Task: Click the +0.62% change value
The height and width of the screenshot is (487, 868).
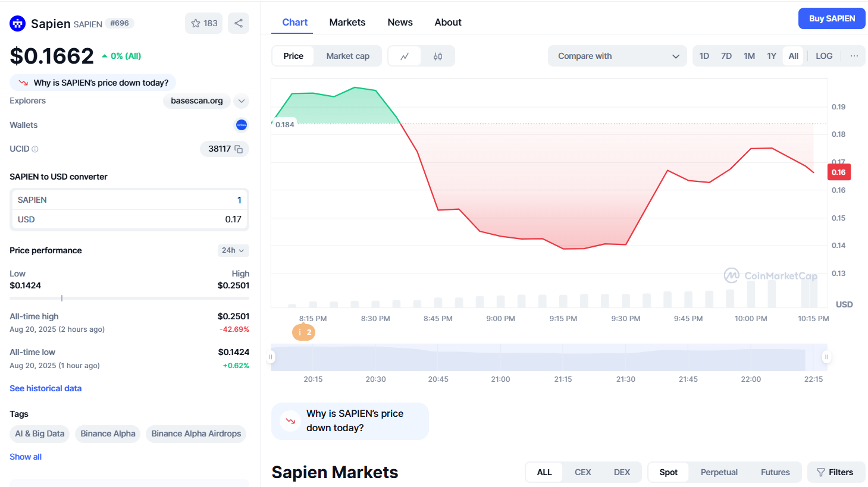Action: 236,366
